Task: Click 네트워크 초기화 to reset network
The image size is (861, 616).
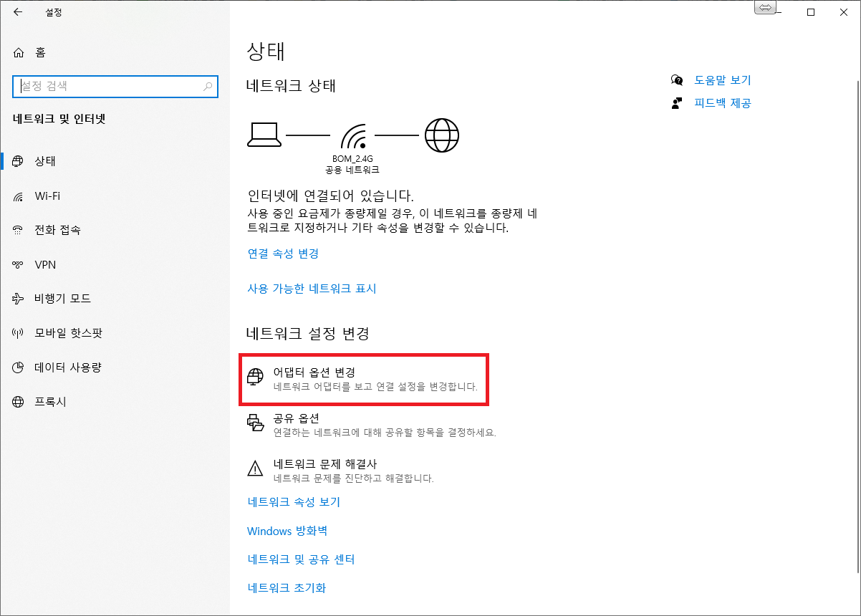Action: [x=287, y=587]
